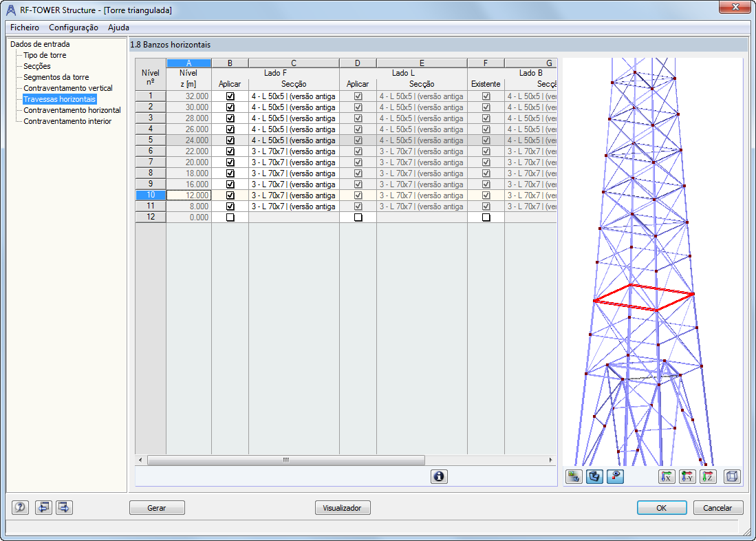This screenshot has height=541, width=756.
Task: Toggle Existente checkbox in row 12
Action: tap(486, 218)
